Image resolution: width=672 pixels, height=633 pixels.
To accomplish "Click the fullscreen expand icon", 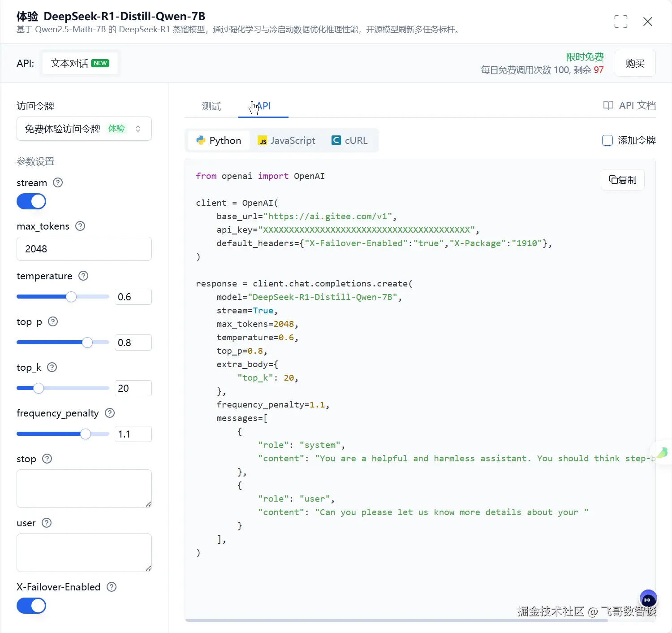I will tap(620, 22).
